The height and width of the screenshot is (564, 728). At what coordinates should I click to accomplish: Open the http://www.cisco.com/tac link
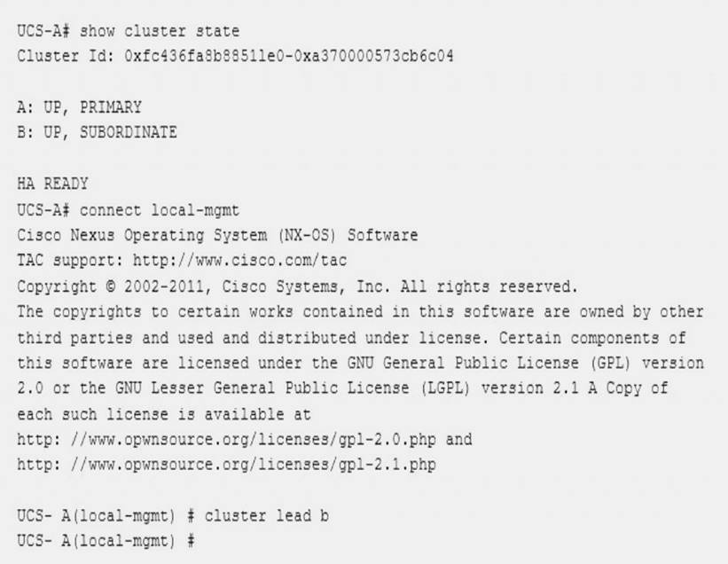239,261
